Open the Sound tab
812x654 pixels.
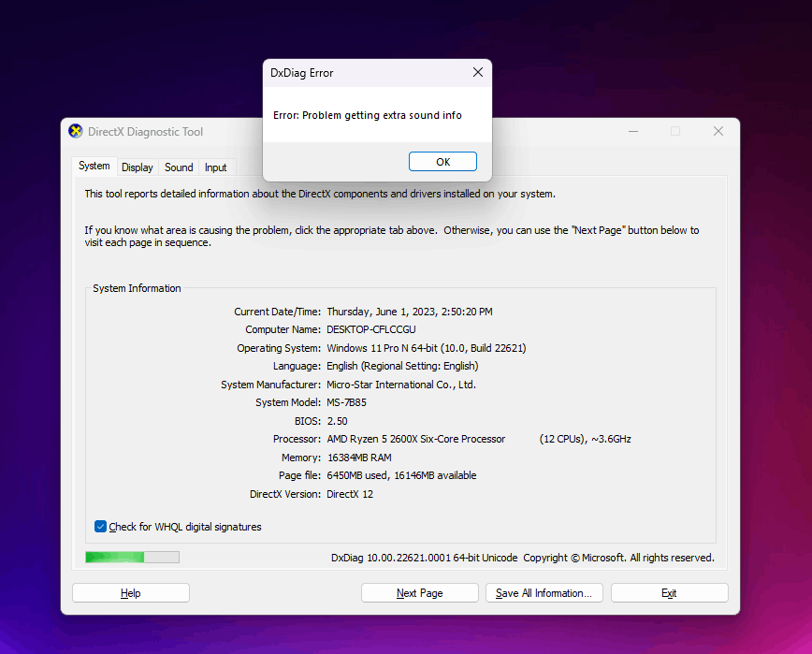pos(179,167)
